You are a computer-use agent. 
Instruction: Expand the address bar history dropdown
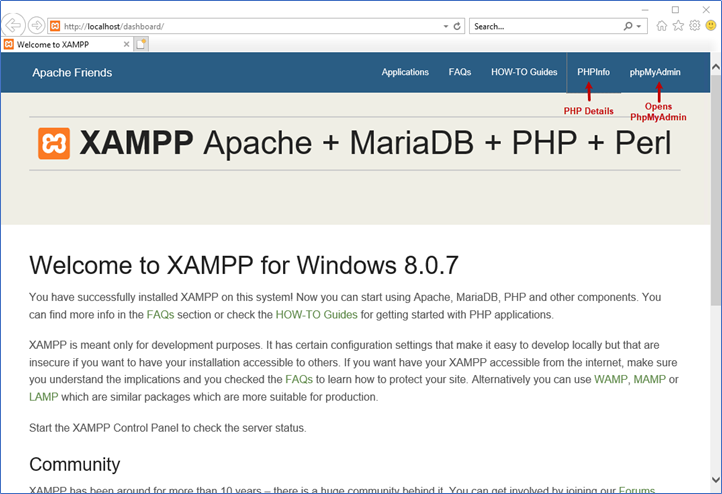445,26
